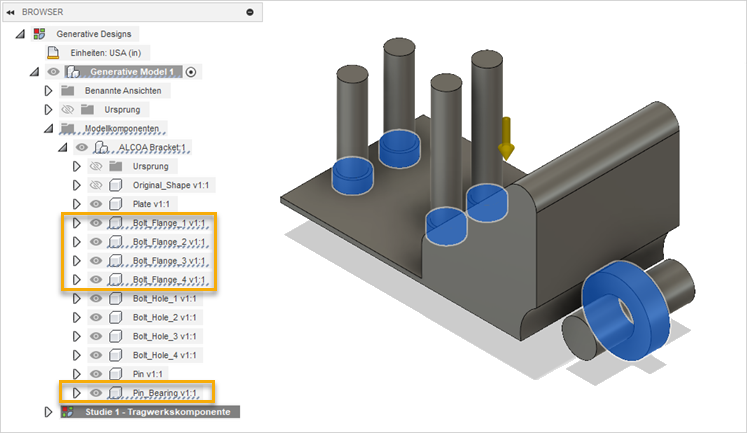This screenshot has height=433, width=747.
Task: Expand the Bolt_Flange_1 v1:1 node
Action: click(x=77, y=223)
